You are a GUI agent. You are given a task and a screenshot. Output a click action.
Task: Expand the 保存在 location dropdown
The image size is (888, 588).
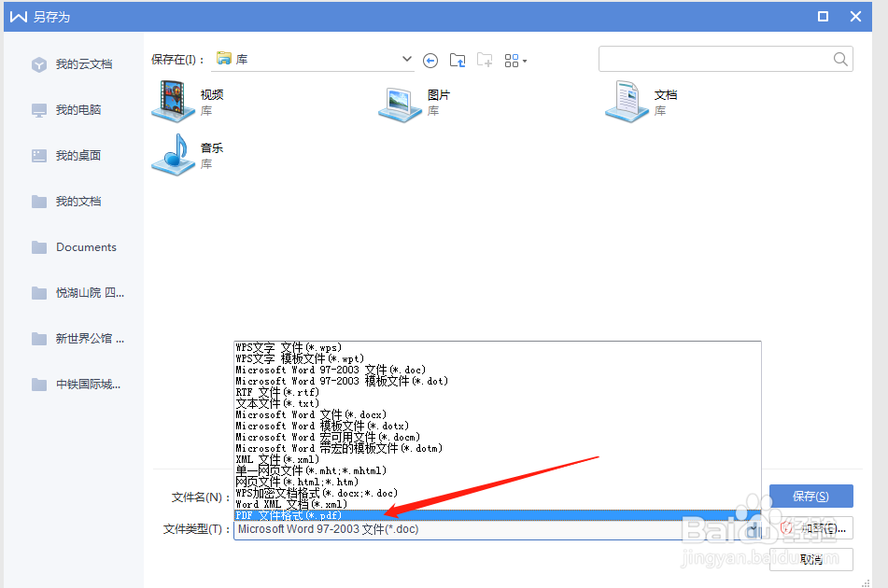(406, 59)
